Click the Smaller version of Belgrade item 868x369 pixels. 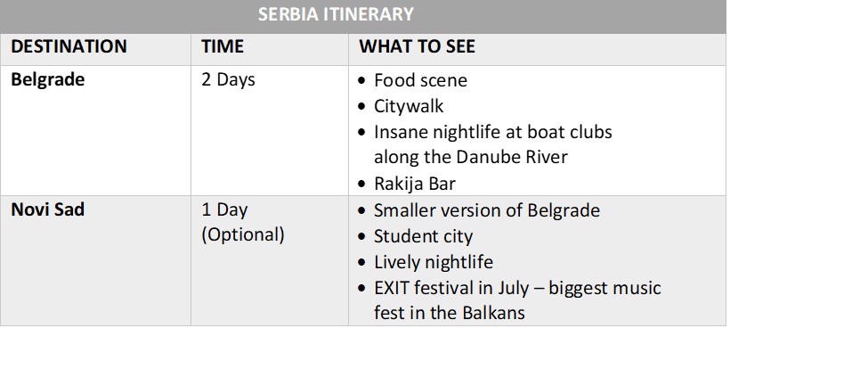pyautogui.click(x=487, y=210)
